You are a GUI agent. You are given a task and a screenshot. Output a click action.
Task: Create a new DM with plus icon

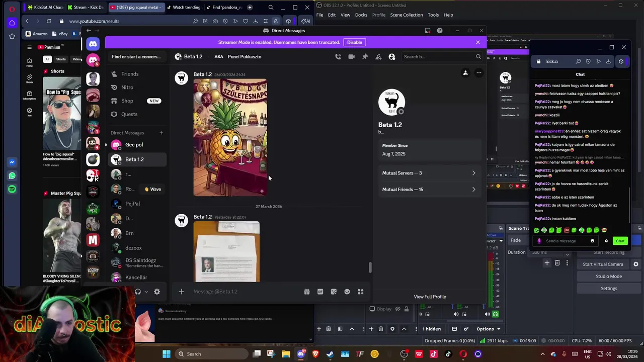161,133
